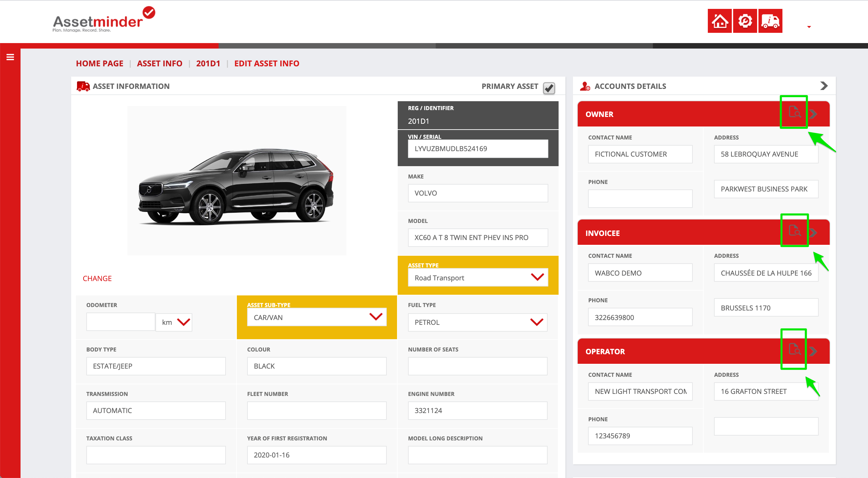This screenshot has height=478, width=868.
Task: Edit Operator address 16 GRAFTON STREET
Action: (766, 391)
